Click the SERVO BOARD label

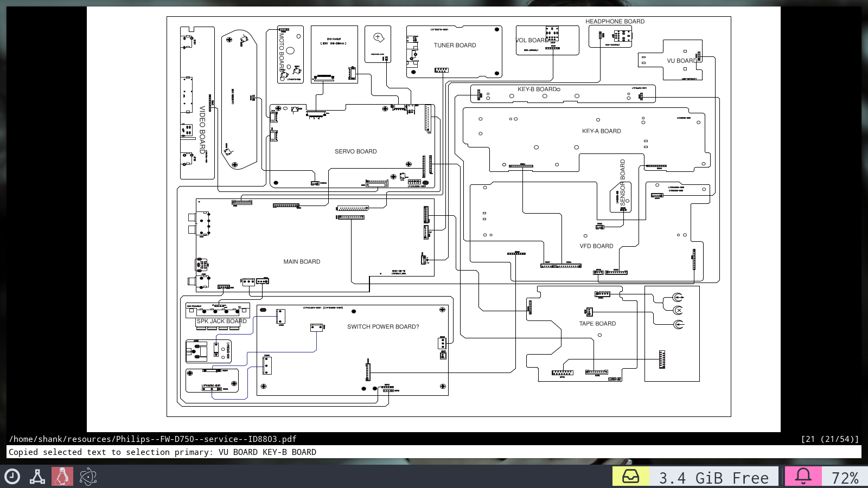(356, 152)
